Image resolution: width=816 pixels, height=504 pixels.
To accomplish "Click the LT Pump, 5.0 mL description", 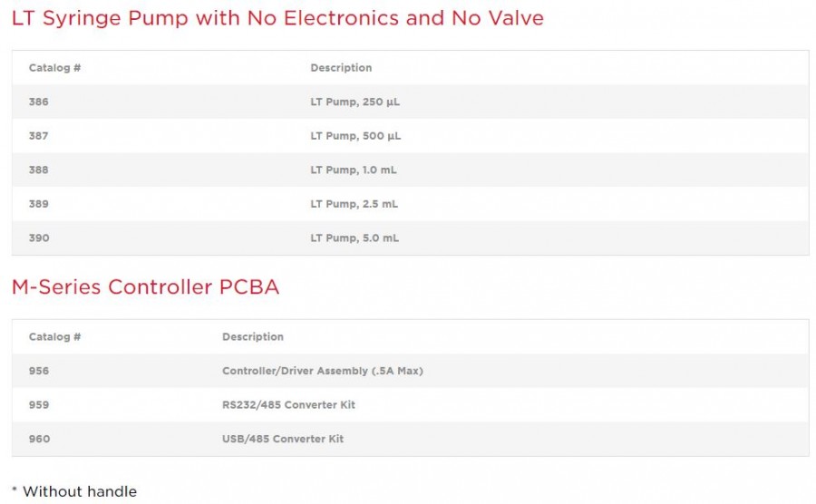I will click(354, 238).
